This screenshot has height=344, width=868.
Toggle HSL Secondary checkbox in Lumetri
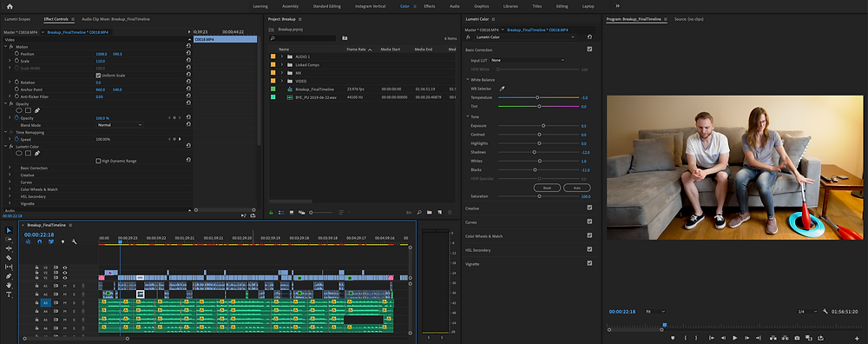point(589,249)
